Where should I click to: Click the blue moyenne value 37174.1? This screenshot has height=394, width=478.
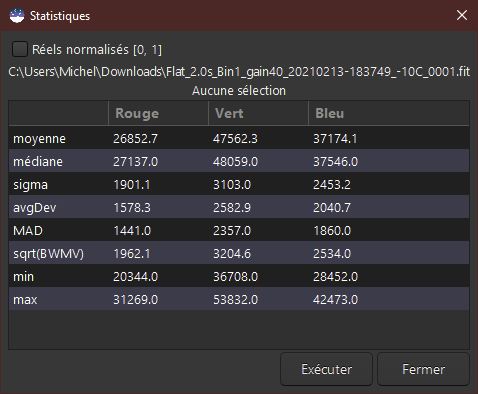click(335, 139)
